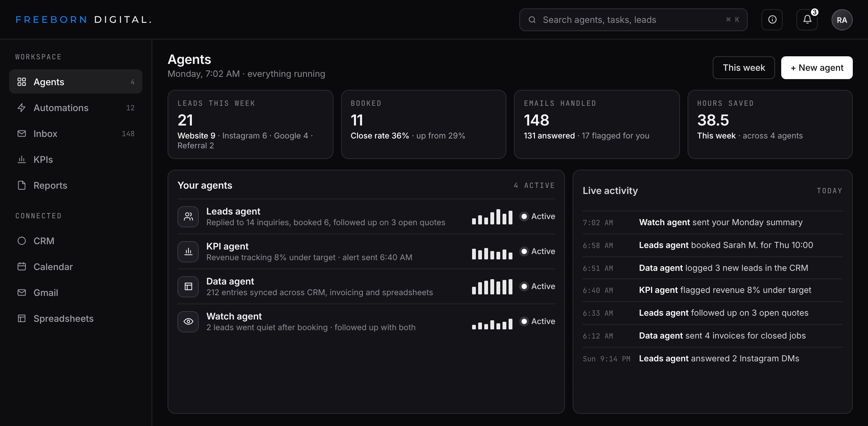Toggle Watch agent Active status

[537, 321]
